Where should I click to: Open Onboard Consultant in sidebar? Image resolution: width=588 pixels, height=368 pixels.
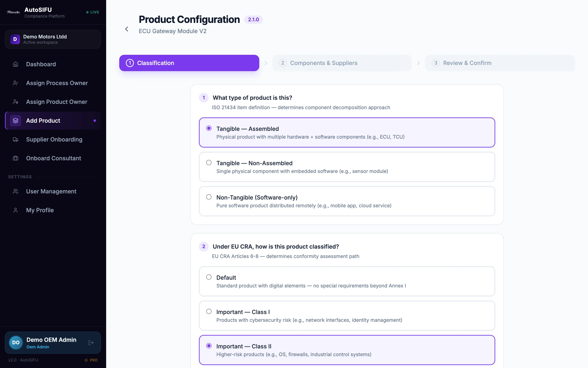[x=53, y=158]
